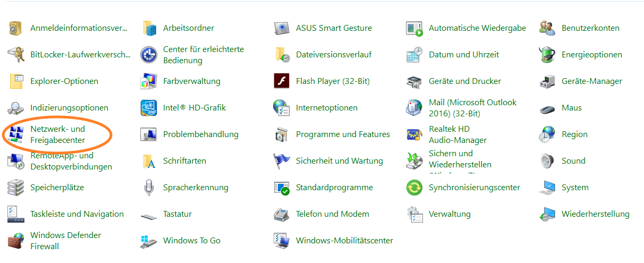Open the Indizierungsoptionen magnifier icon
This screenshot has height=263, width=644.
tap(16, 108)
